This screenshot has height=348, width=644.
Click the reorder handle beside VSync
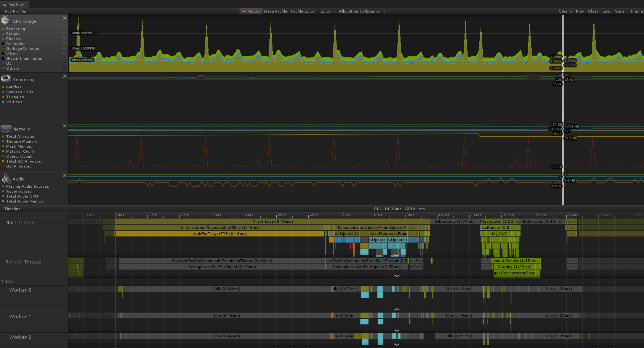[x=64, y=54]
